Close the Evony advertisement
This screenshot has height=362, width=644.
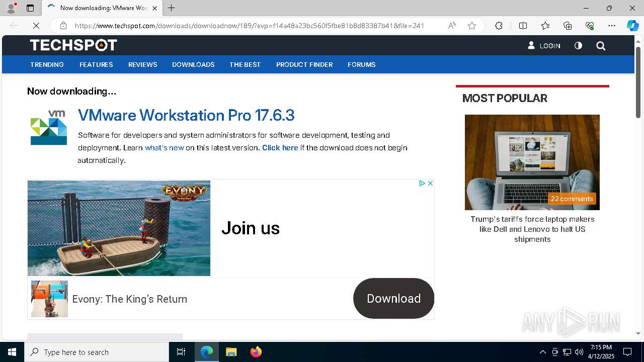point(431,184)
